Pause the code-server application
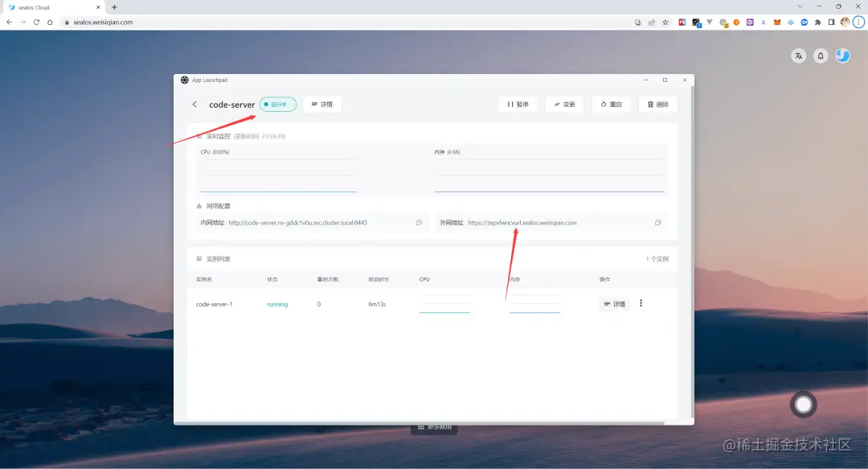 tap(518, 105)
